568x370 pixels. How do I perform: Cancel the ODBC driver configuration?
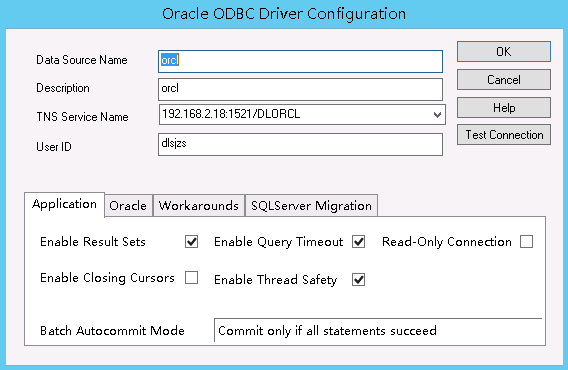pyautogui.click(x=504, y=80)
